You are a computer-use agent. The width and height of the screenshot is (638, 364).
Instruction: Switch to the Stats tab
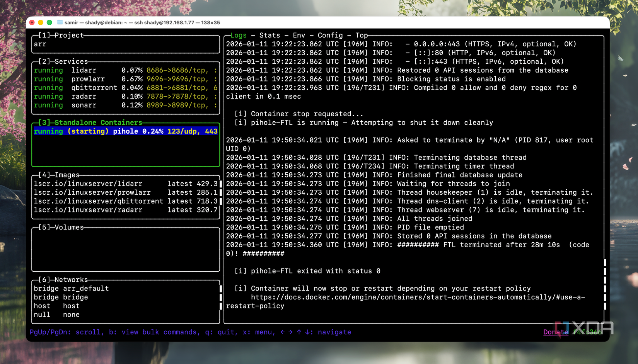(x=269, y=35)
